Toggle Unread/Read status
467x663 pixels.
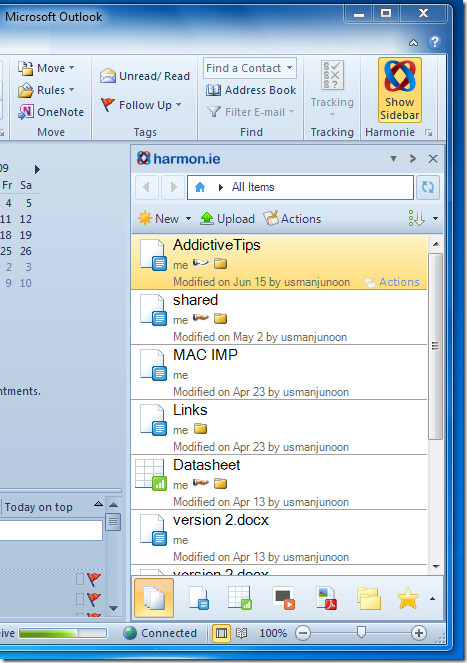pos(145,76)
